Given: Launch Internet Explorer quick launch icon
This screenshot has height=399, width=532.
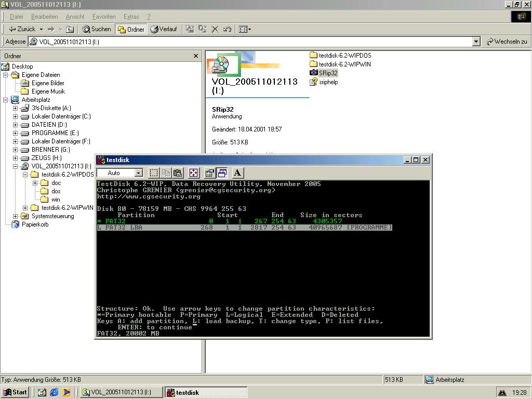Looking at the screenshot, I should click(x=54, y=392).
